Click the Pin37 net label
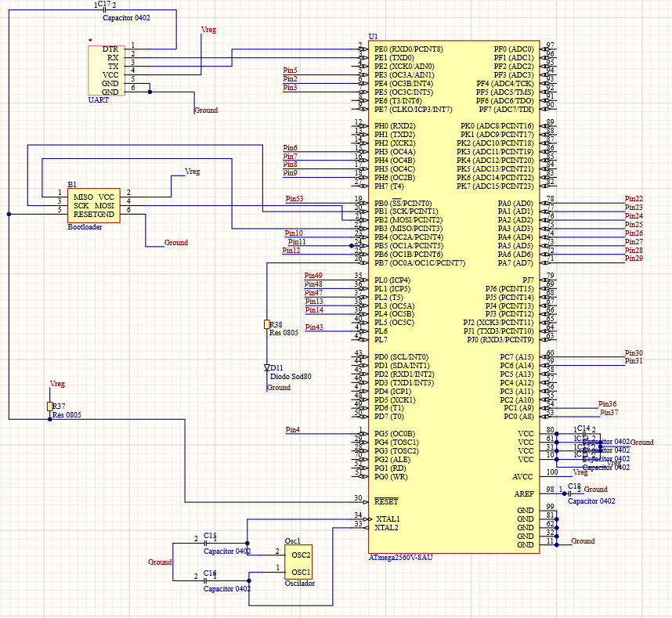Screen dimensions: 672x618 click(x=609, y=412)
